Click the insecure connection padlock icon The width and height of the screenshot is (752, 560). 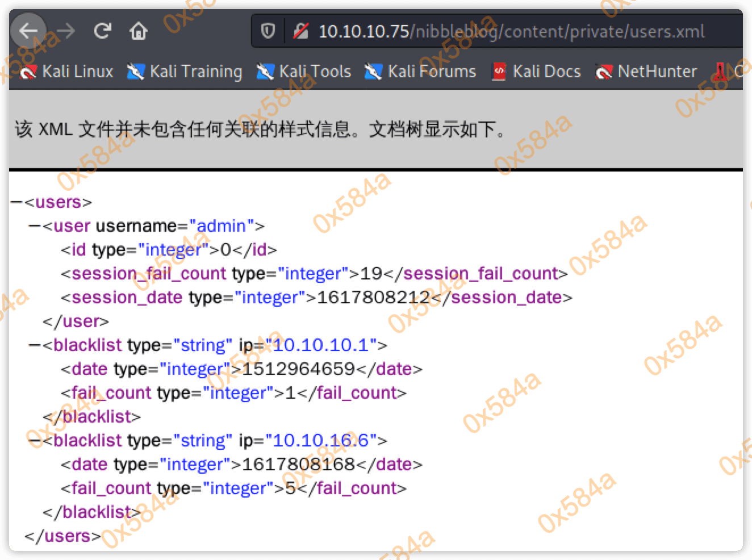pyautogui.click(x=300, y=31)
